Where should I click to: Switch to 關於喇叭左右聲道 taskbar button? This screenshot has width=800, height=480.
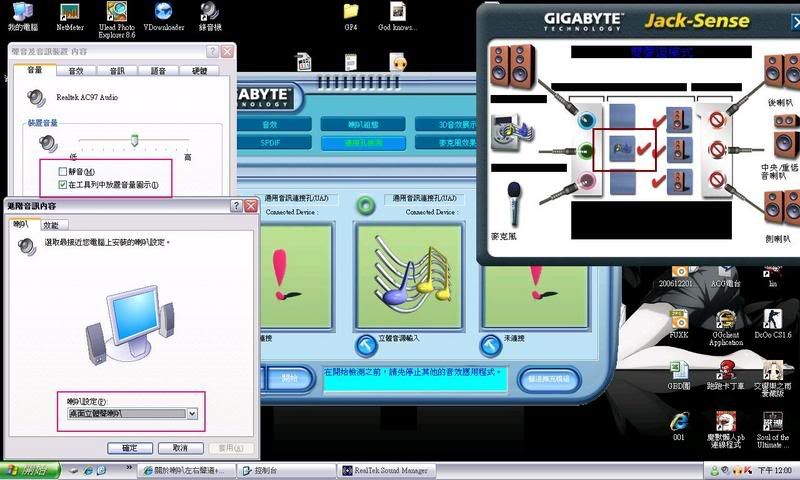(x=188, y=470)
